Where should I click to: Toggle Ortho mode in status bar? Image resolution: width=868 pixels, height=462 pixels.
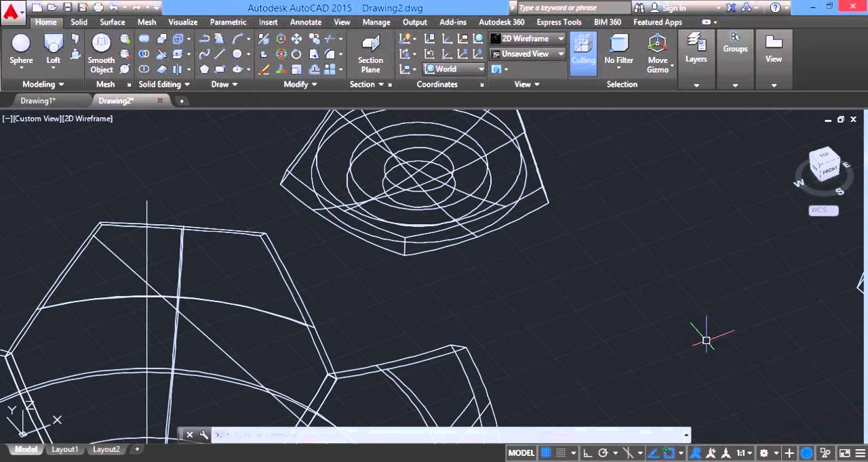pyautogui.click(x=587, y=453)
